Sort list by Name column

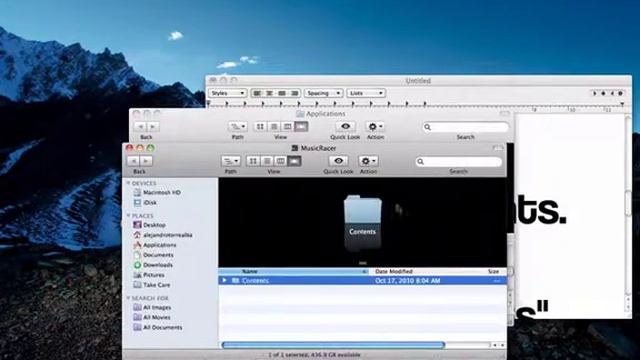pyautogui.click(x=294, y=271)
